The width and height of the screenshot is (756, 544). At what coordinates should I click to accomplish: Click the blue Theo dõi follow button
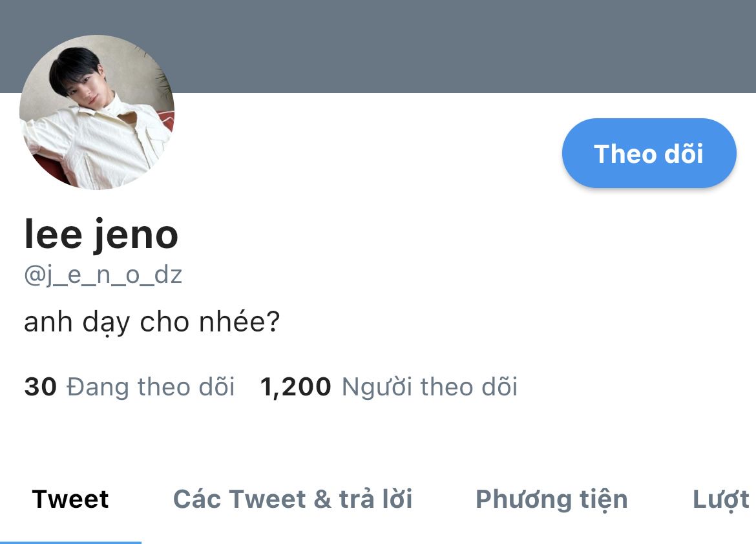pyautogui.click(x=649, y=153)
